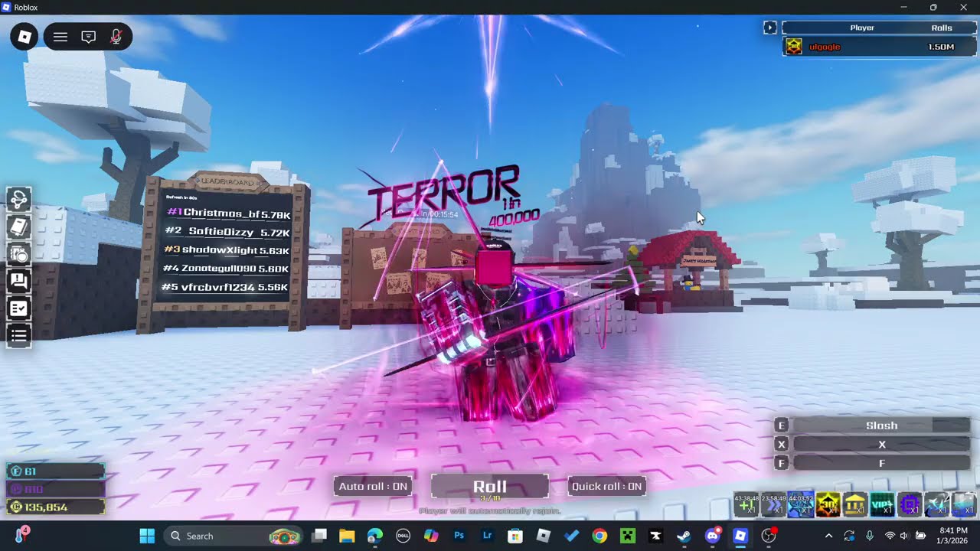
Task: Open the Windows Start menu
Action: (147, 536)
